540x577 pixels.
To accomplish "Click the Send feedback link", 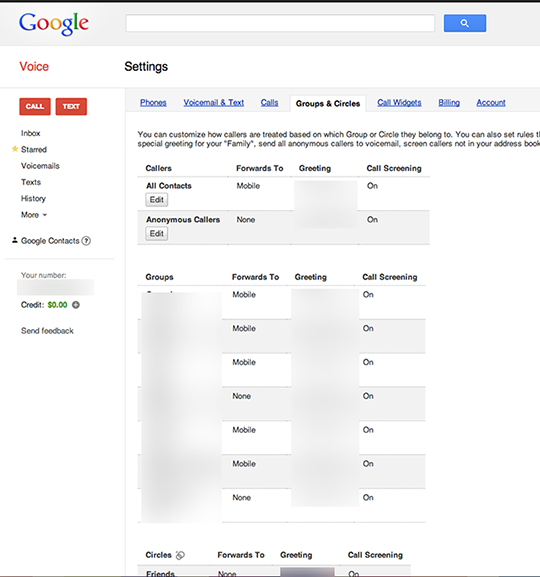I will point(47,330).
